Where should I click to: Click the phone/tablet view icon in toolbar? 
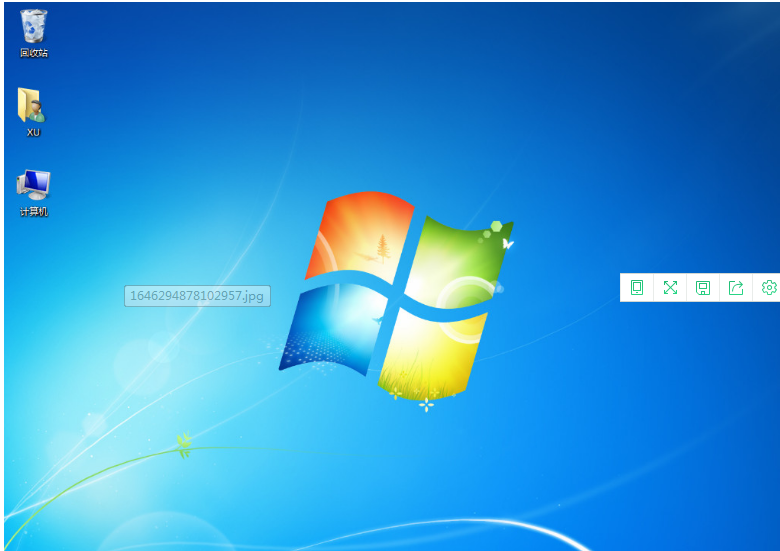tap(637, 287)
